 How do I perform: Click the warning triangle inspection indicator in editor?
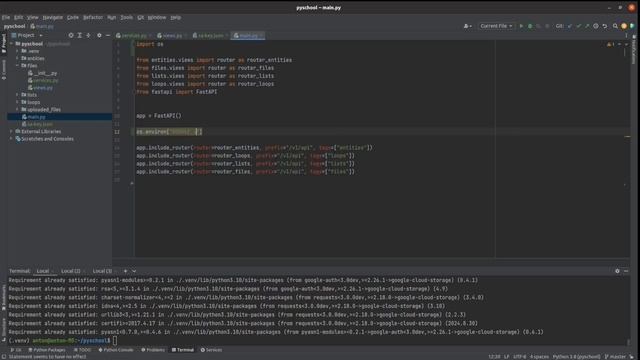coord(610,44)
